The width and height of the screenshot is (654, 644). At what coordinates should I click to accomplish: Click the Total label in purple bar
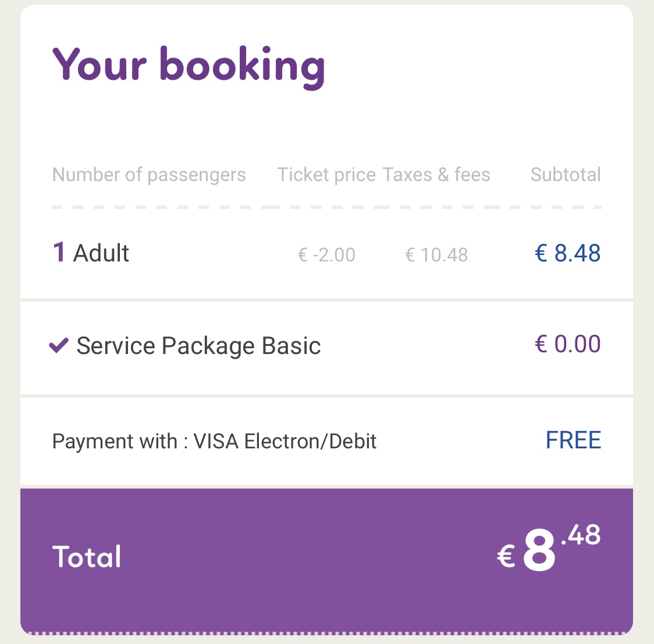87,556
